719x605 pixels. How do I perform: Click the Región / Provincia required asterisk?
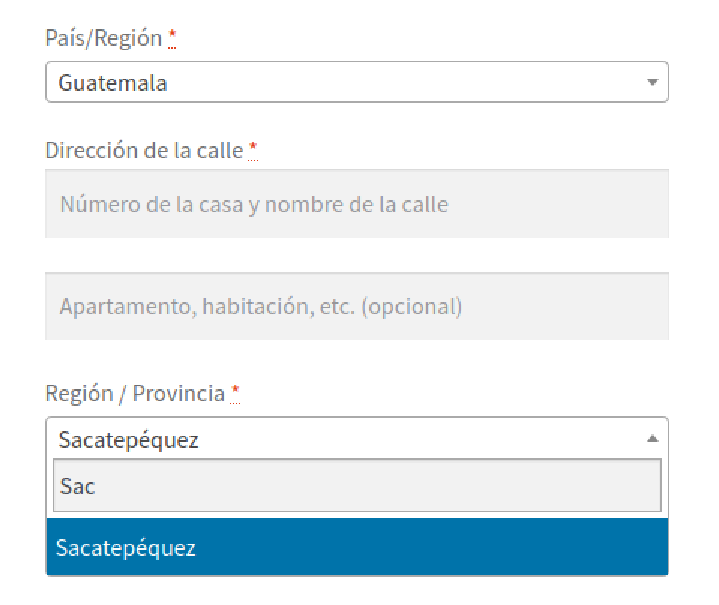tap(235, 394)
